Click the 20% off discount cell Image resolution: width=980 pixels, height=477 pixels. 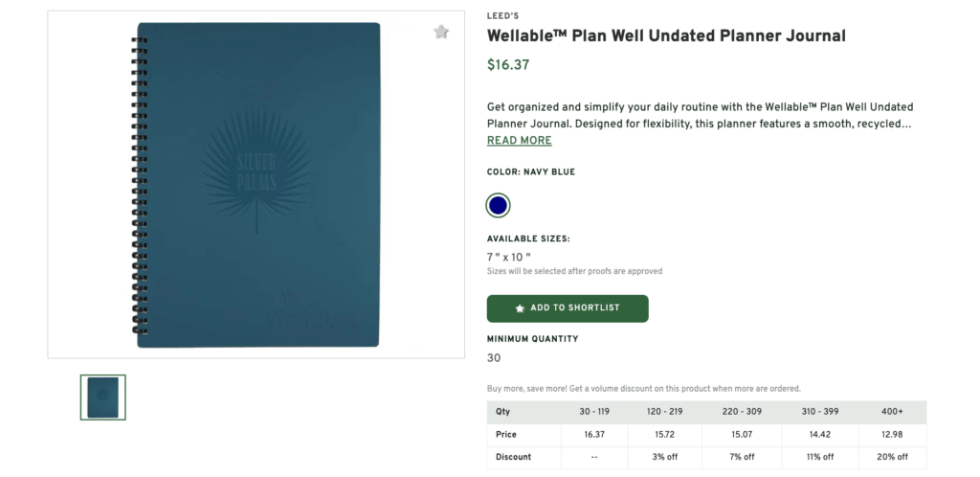click(x=891, y=457)
